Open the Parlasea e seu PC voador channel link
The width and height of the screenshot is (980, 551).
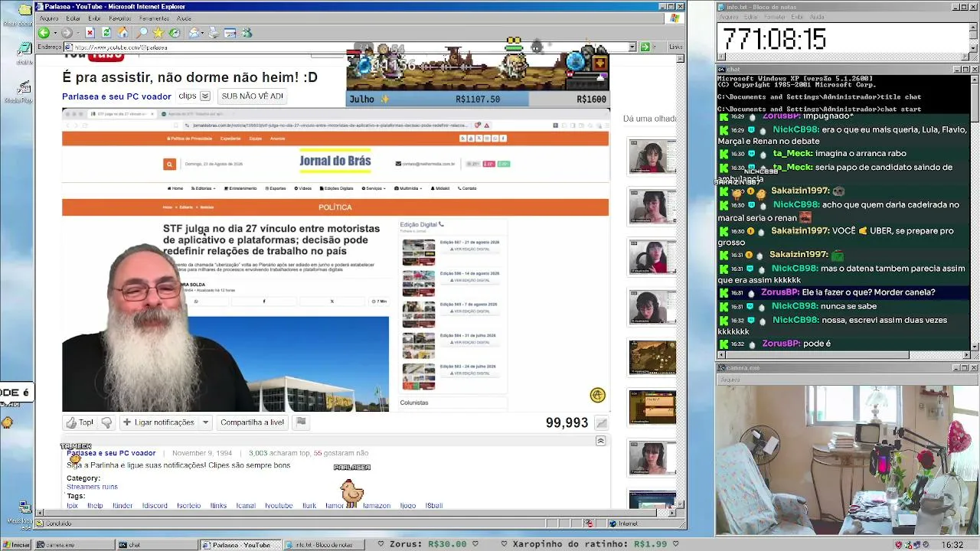pos(116,96)
